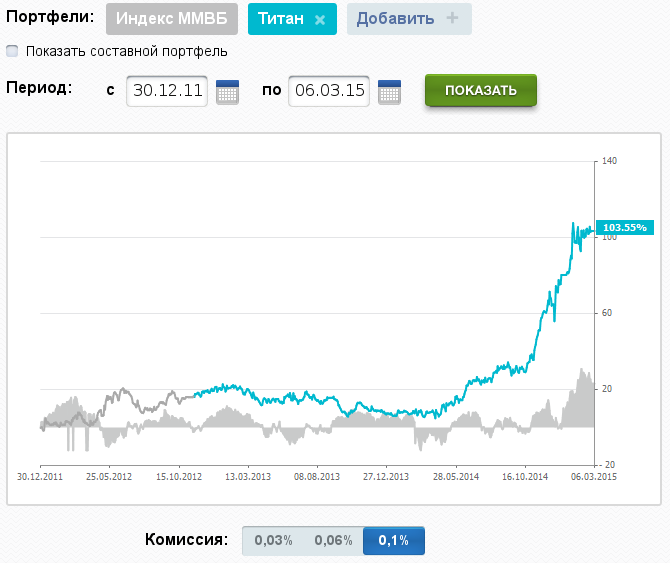The image size is (670, 563).
Task: Open calendar picker for end date
Action: click(389, 91)
